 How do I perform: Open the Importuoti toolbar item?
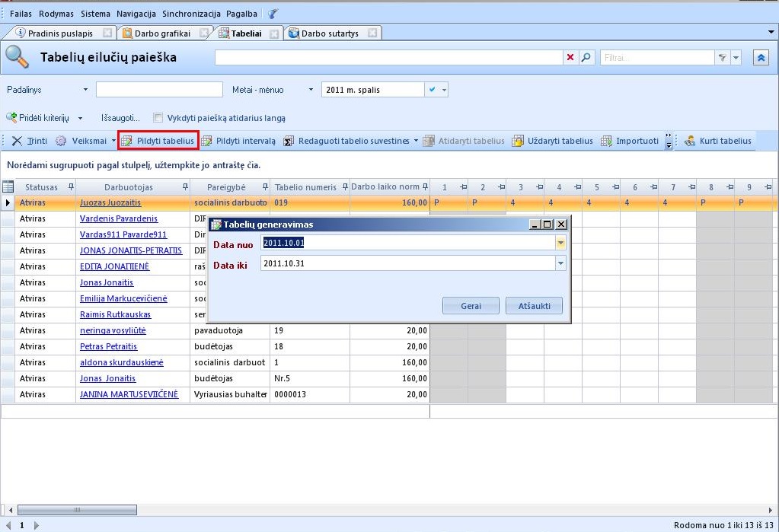point(630,141)
